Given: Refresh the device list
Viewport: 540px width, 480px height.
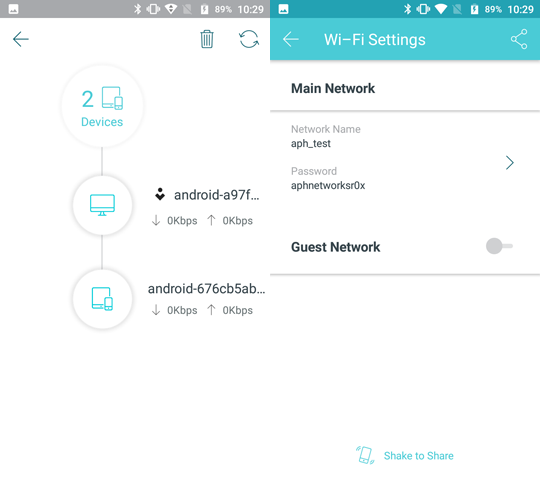Looking at the screenshot, I should 249,39.
